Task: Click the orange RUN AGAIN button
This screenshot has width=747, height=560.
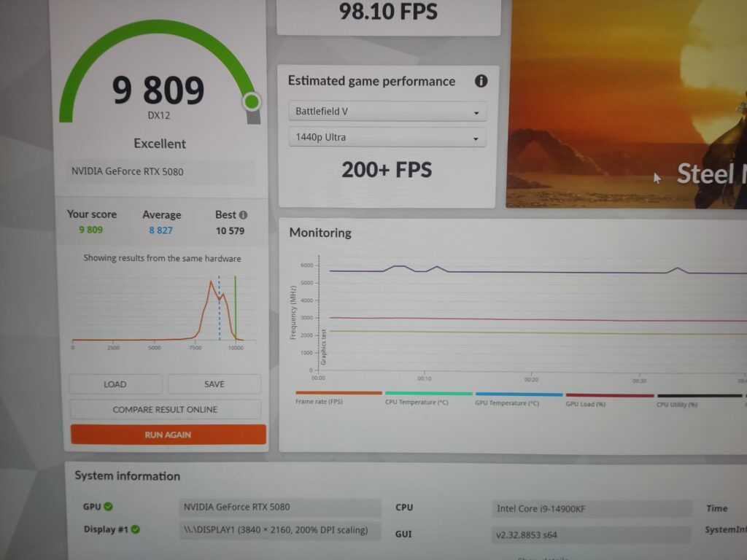Action: coord(168,435)
